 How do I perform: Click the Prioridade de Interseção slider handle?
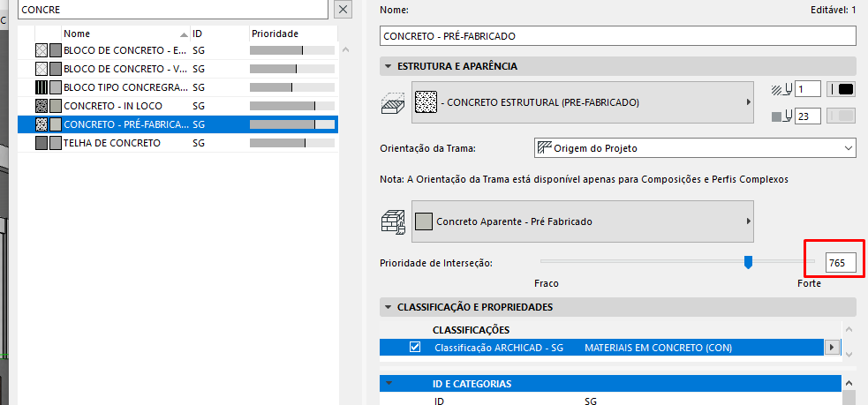click(x=748, y=262)
